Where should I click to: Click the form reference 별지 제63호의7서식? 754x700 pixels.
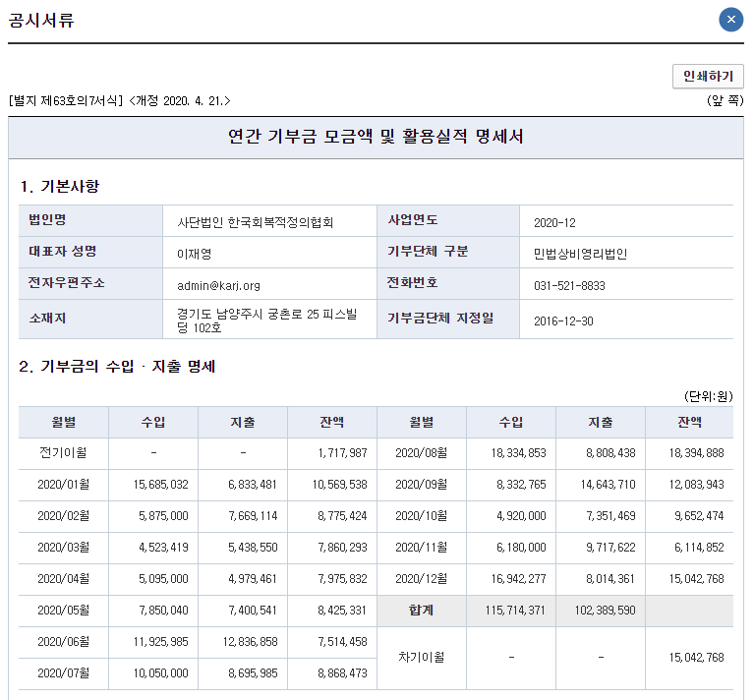click(x=66, y=101)
